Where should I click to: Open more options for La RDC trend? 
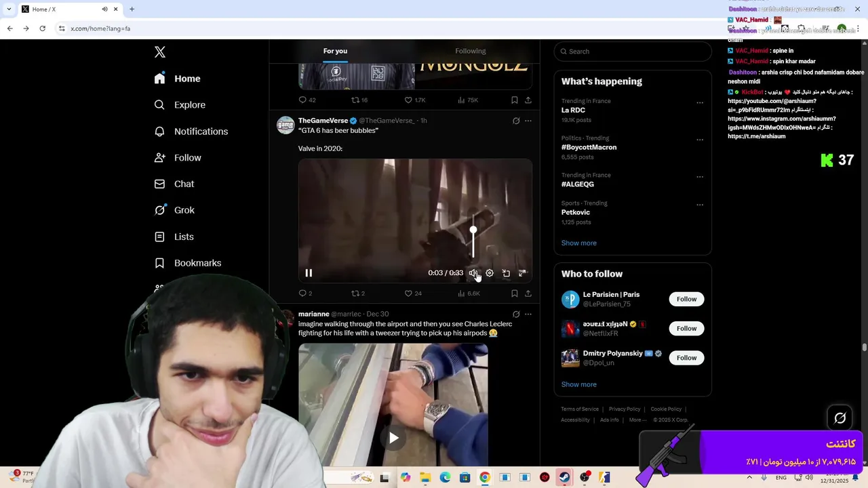point(700,103)
